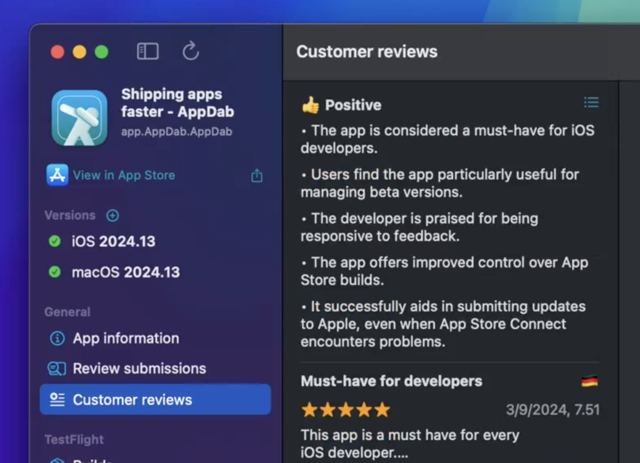The image size is (640, 463).
Task: Click the App Store logo icon
Action: pos(57,175)
